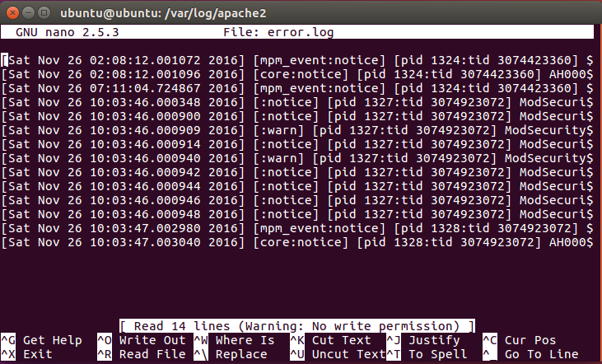Click the log line timestamped 10:03:46.000348
This screenshot has width=602, height=364.
[x=297, y=102]
